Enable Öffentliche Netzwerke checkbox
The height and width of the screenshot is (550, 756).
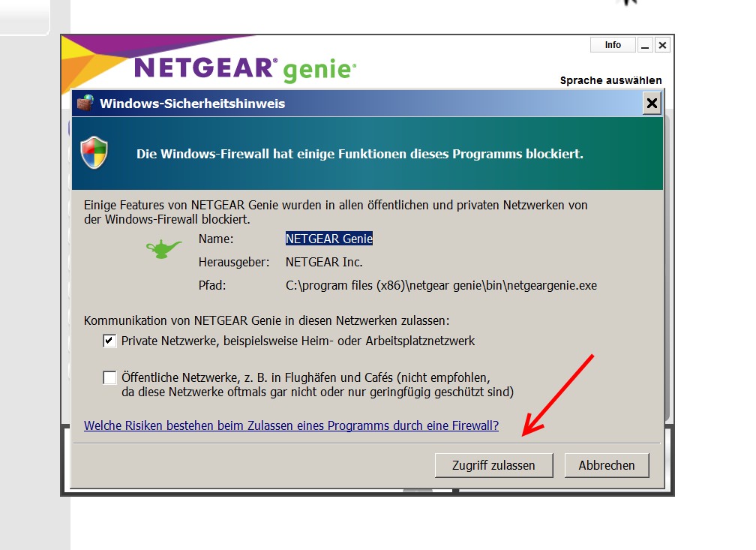click(x=109, y=377)
